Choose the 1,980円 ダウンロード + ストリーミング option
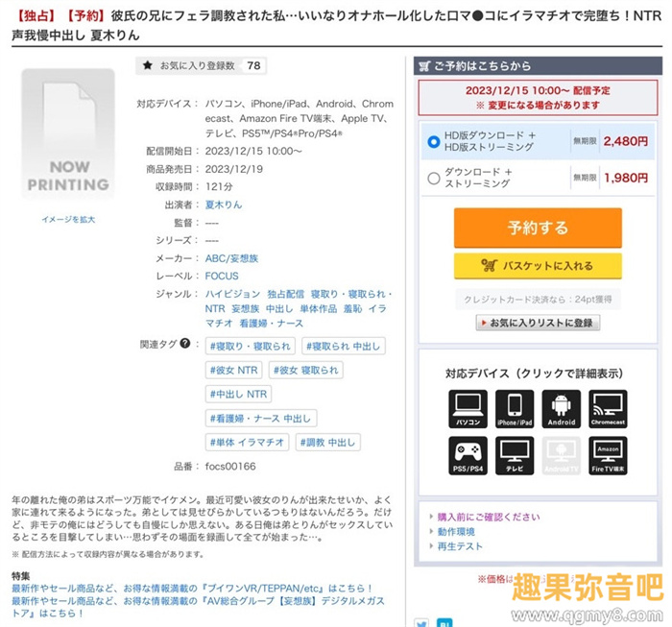Viewport: 672px width, 627px height. [434, 178]
